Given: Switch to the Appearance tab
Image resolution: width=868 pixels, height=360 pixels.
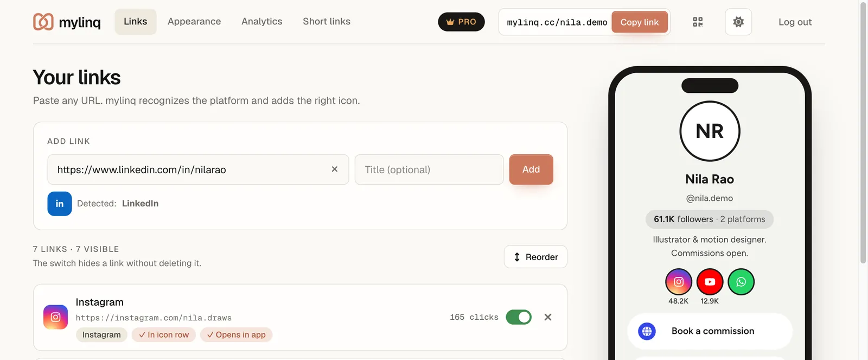Looking at the screenshot, I should point(194,22).
